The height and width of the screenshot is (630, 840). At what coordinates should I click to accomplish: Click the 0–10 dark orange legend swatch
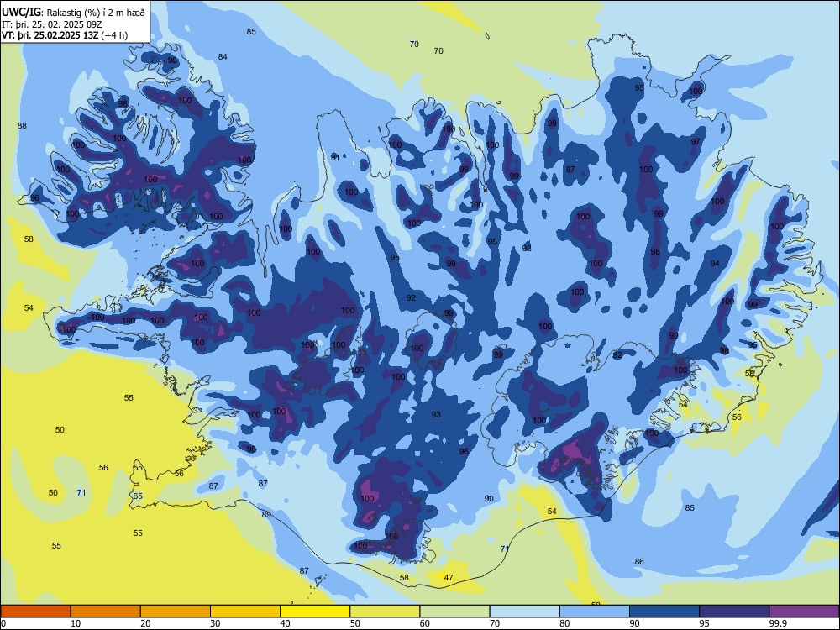(x=35, y=612)
